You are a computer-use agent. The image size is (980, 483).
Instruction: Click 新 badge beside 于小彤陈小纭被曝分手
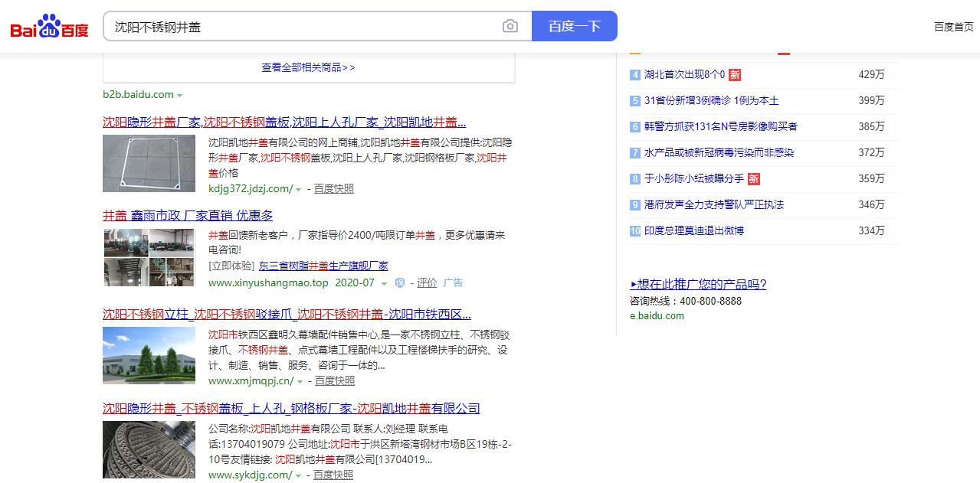(754, 179)
